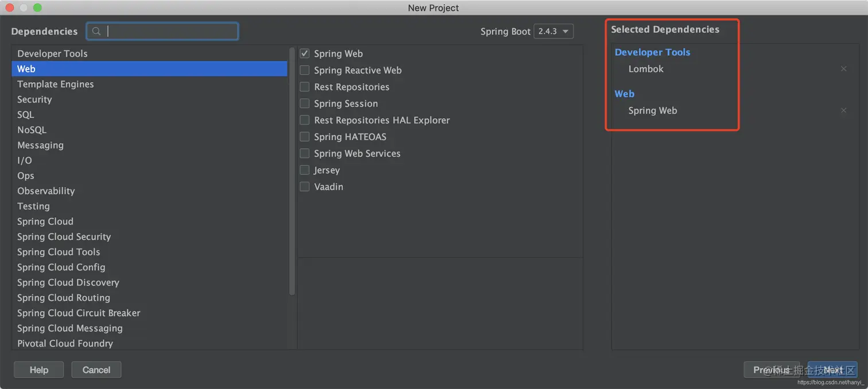This screenshot has width=868, height=389.
Task: Select Developer Tools category
Action: (x=149, y=53)
